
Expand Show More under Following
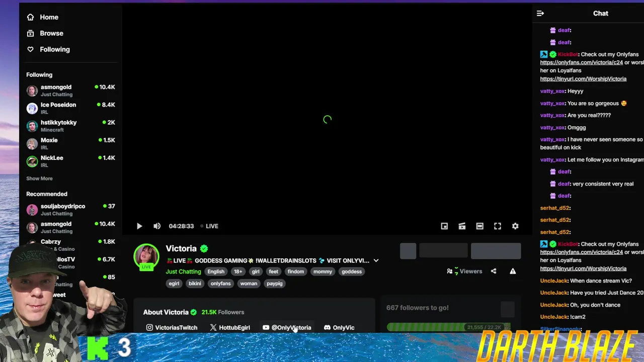[x=39, y=178]
